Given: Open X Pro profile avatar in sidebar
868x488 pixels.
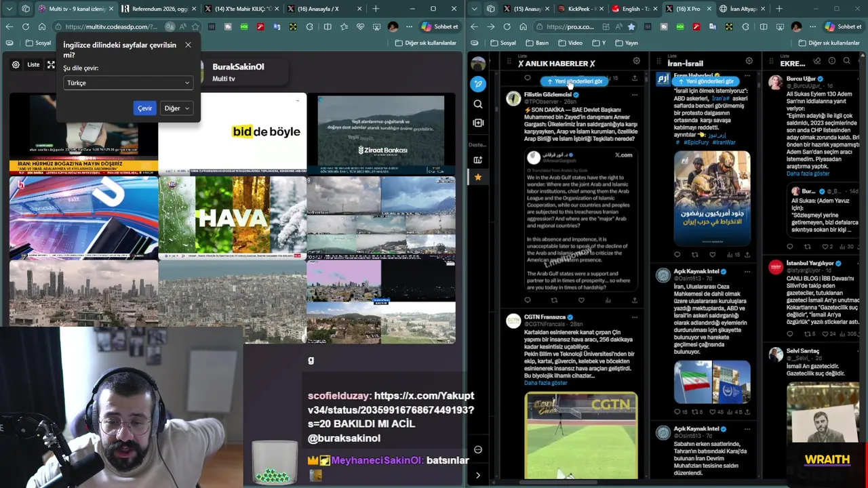Looking at the screenshot, I should click(x=478, y=64).
